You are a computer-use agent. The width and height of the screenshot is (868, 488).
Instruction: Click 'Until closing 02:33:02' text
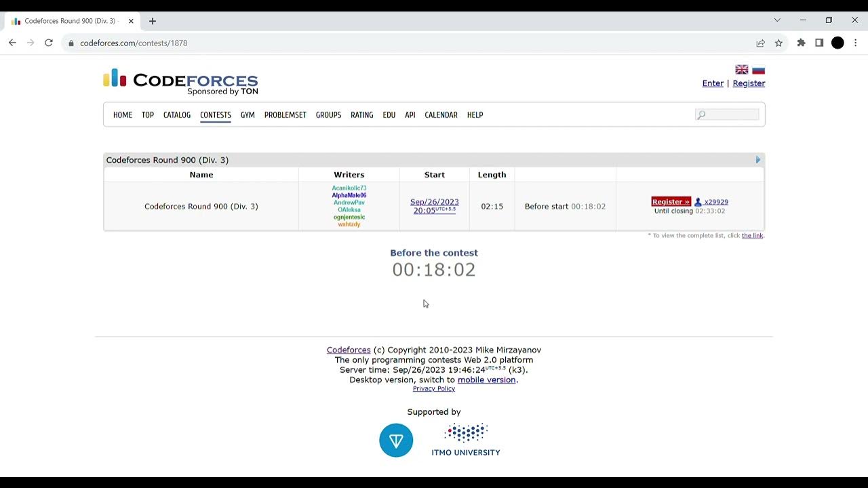[x=690, y=211]
